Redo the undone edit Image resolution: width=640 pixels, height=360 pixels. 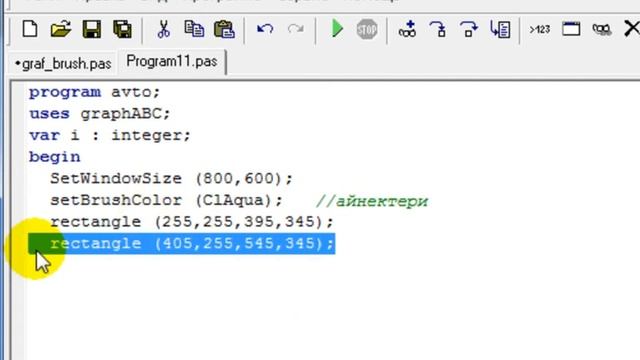point(296,29)
